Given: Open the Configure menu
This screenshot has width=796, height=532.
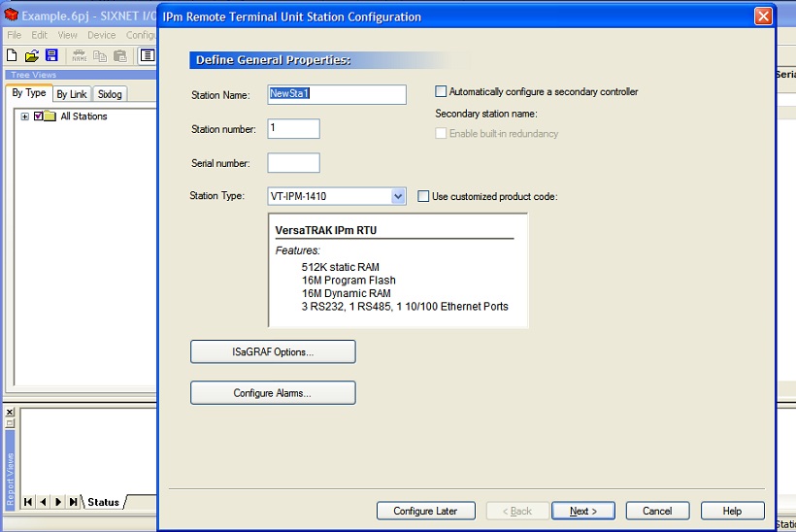Looking at the screenshot, I should point(141,35).
